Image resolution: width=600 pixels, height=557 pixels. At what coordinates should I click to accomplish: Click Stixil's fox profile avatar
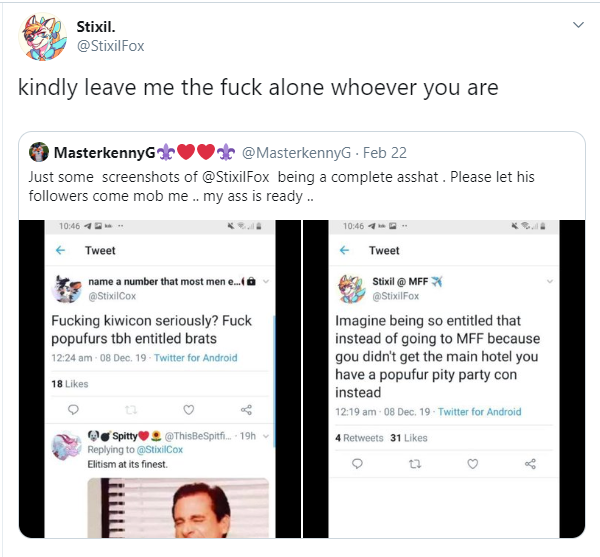click(42, 37)
